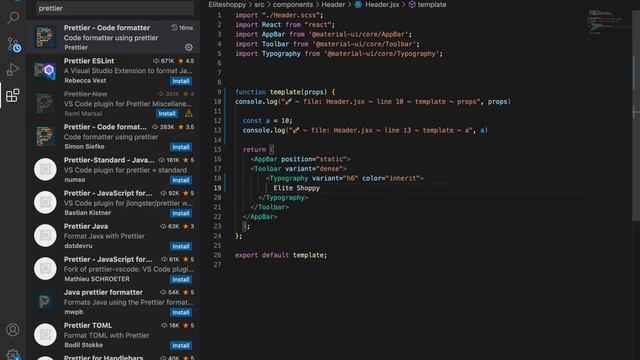
Task: Select the Extensions view icon
Action: point(13,95)
